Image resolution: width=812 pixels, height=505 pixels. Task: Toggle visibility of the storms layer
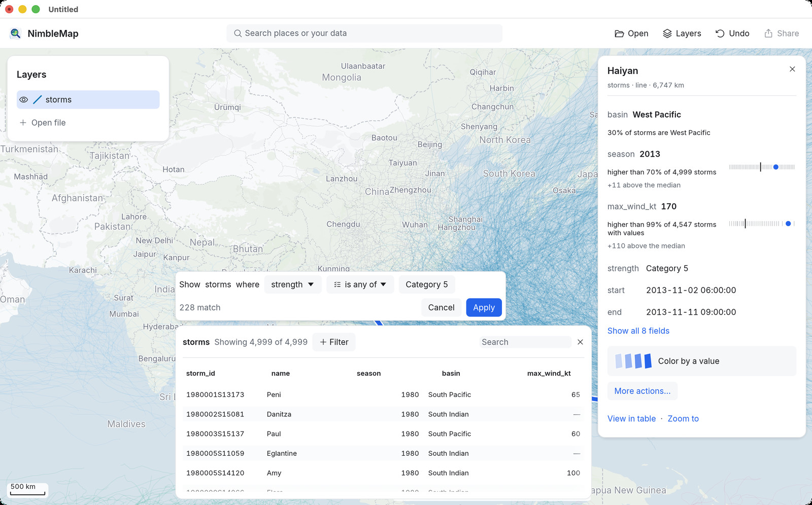(x=23, y=100)
